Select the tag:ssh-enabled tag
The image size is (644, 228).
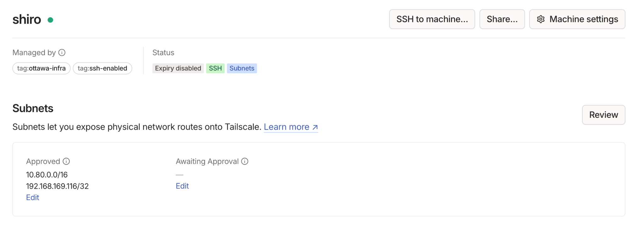coord(102,68)
